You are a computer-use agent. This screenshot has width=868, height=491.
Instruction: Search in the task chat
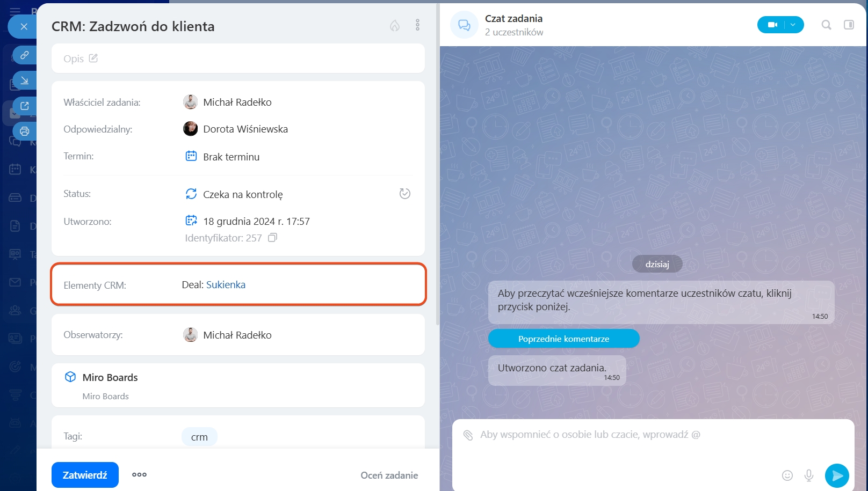(x=826, y=25)
